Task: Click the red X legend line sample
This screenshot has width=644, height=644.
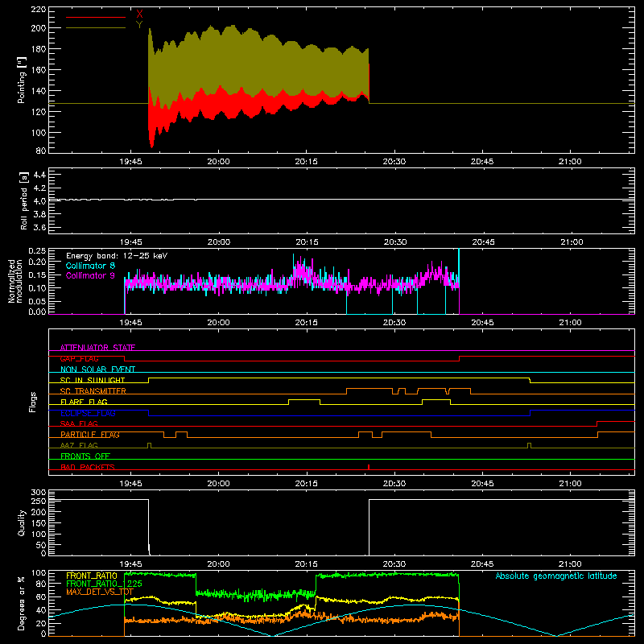Action: pyautogui.click(x=96, y=17)
